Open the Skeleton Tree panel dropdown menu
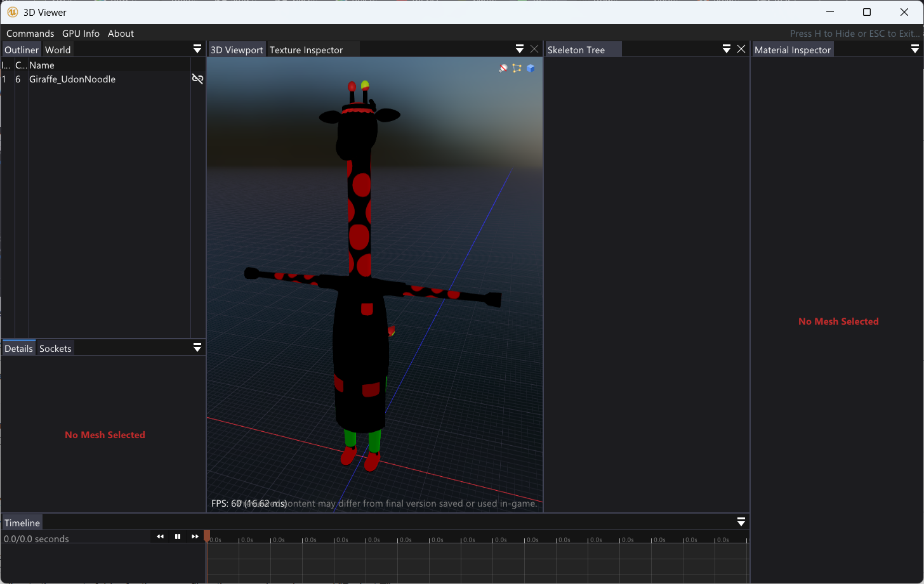The width and height of the screenshot is (924, 584). (727, 49)
